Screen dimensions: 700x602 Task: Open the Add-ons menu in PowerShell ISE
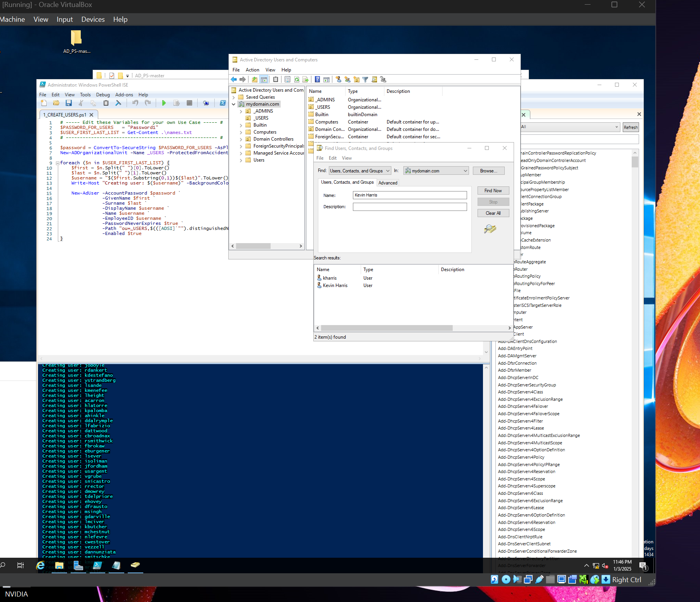[124, 95]
